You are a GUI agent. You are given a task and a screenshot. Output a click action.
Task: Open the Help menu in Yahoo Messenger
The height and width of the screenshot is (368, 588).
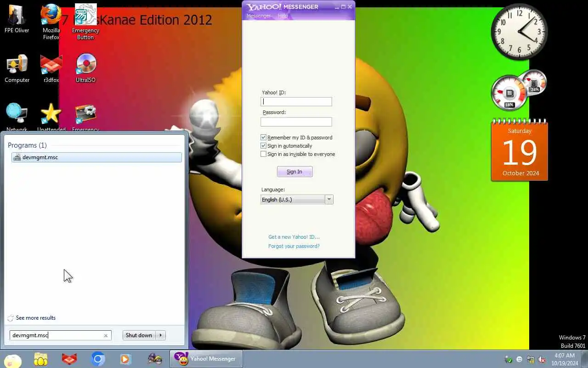pos(283,16)
